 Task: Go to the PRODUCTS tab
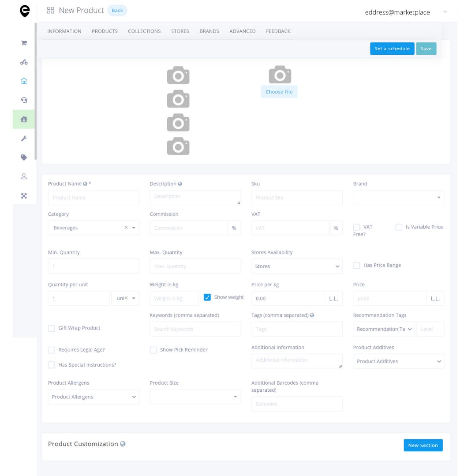(105, 31)
